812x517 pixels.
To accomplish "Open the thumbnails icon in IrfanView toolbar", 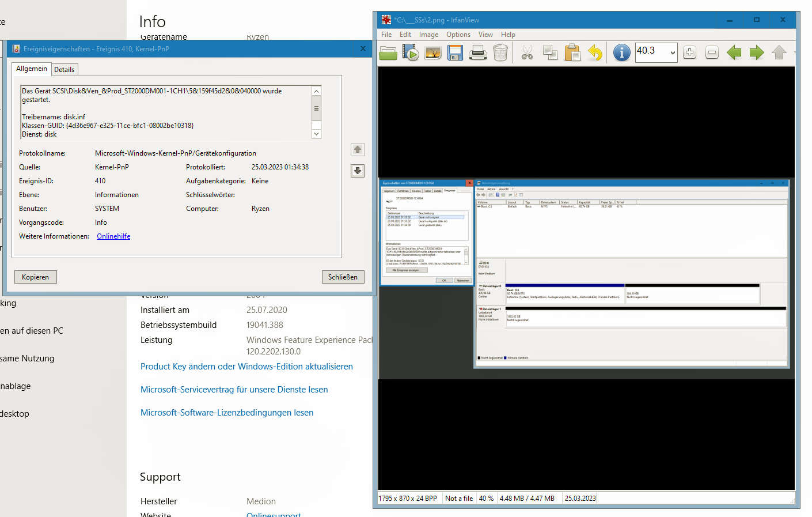I will click(433, 53).
